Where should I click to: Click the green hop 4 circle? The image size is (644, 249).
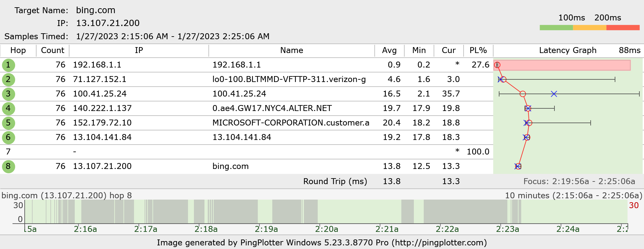(8, 108)
